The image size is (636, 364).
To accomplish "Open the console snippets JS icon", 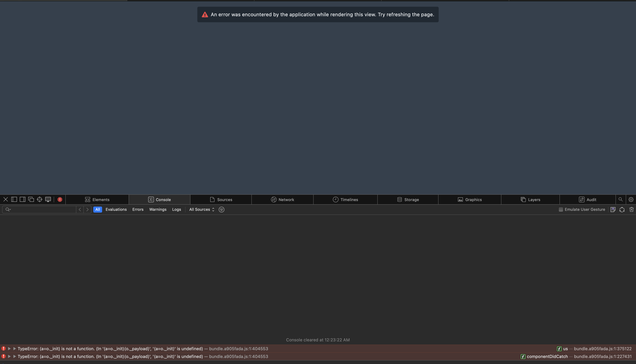I will point(613,210).
